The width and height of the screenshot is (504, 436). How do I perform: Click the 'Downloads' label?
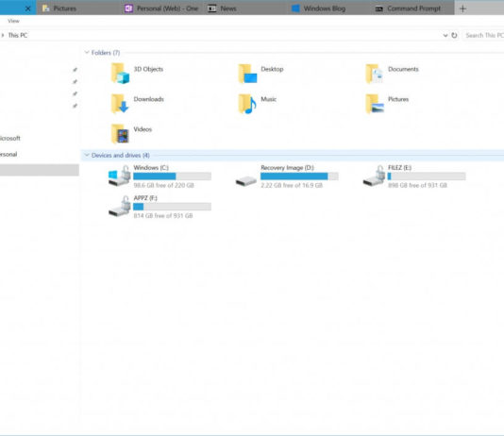(148, 99)
